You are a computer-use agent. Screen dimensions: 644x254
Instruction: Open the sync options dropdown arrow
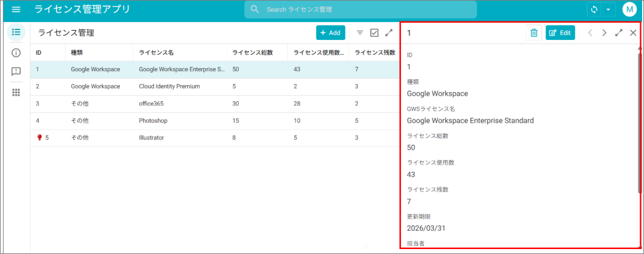(608, 9)
